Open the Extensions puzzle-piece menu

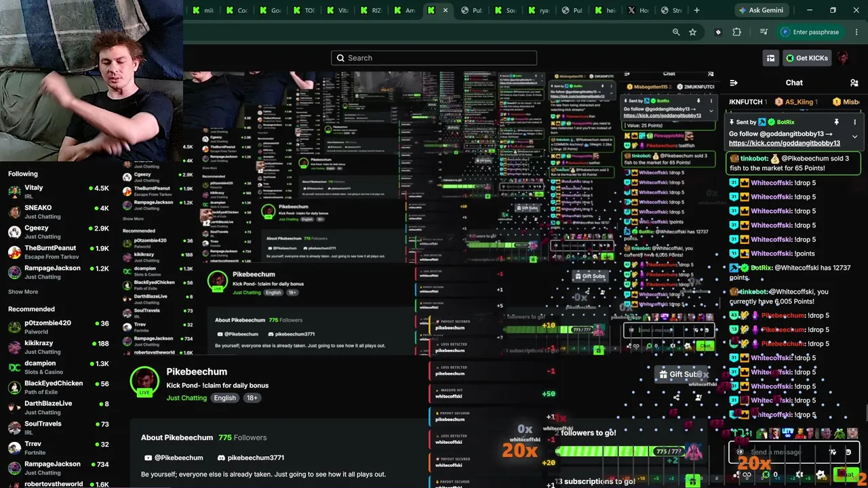736,32
